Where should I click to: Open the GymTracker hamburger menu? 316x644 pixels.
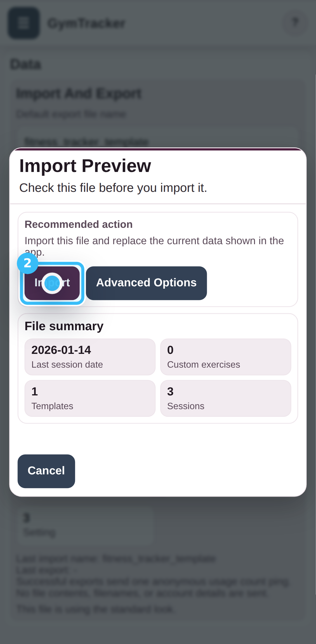23,23
